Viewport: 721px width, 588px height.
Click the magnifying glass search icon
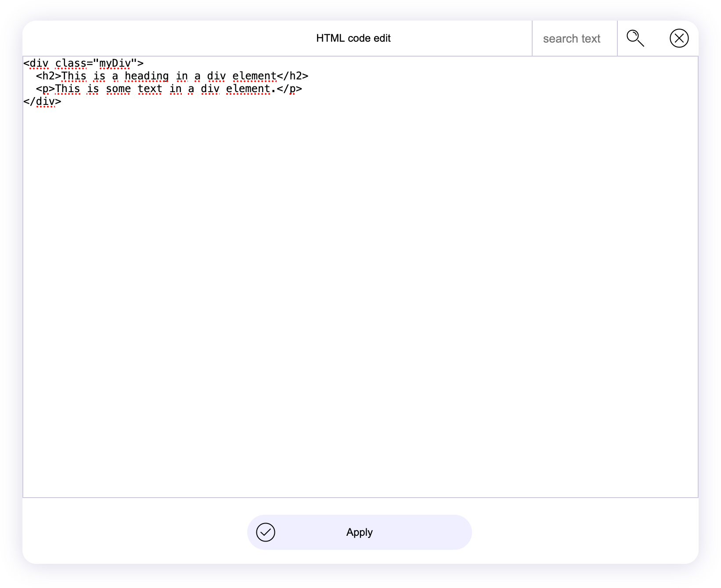pos(635,38)
